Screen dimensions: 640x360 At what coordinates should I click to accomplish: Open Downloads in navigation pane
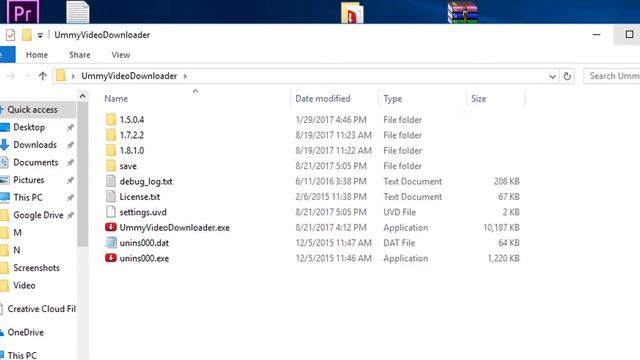coord(35,145)
